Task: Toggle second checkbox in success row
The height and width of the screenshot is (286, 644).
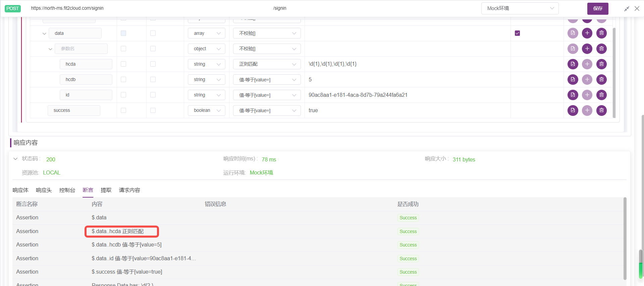Action: [153, 110]
